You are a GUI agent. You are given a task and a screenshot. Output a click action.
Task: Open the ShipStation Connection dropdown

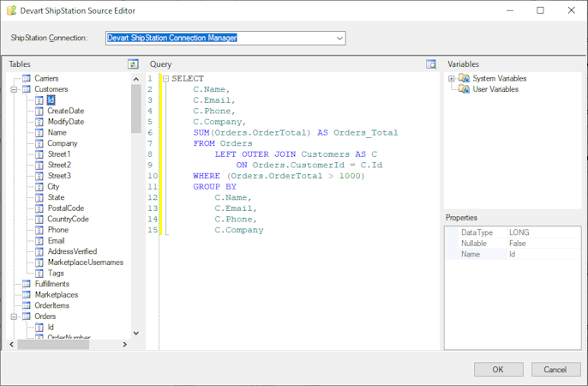click(339, 38)
